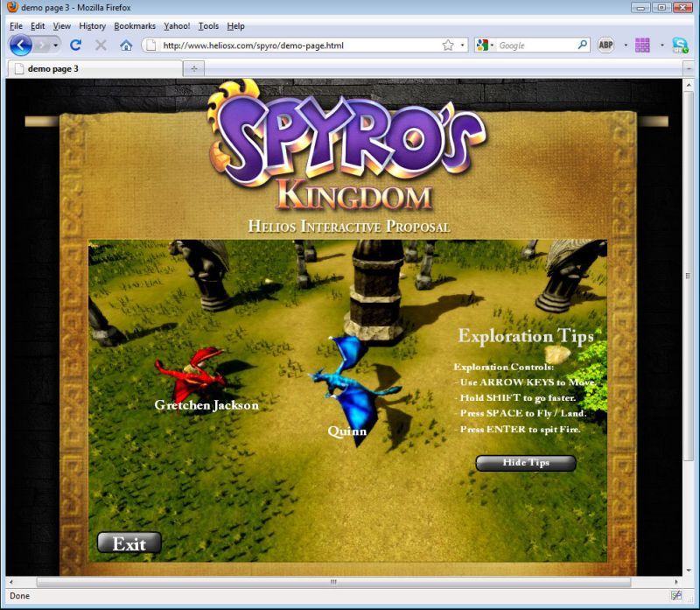
Task: Reload the current page
Action: (x=76, y=45)
